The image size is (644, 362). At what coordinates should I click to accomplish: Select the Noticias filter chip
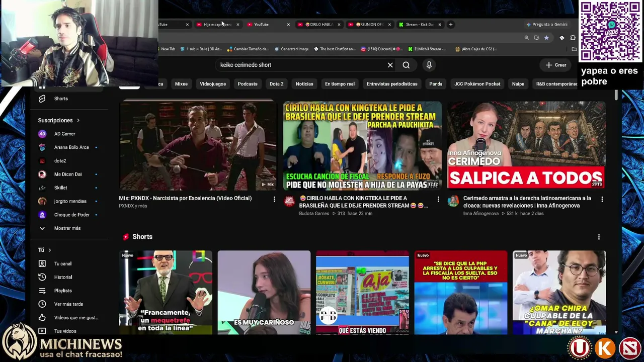point(304,84)
